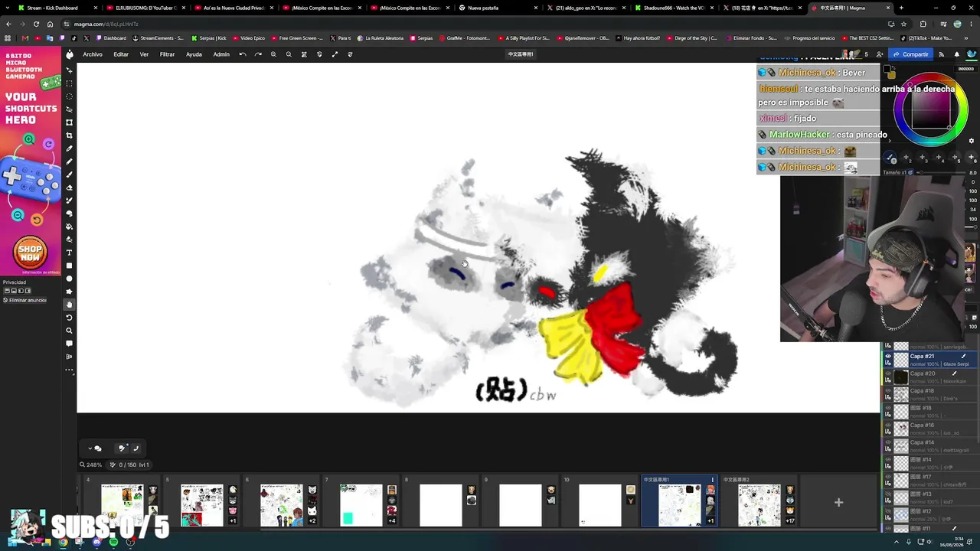Click the SHOP NOW ad button
Viewport: 980px width, 551px height.
tap(30, 253)
